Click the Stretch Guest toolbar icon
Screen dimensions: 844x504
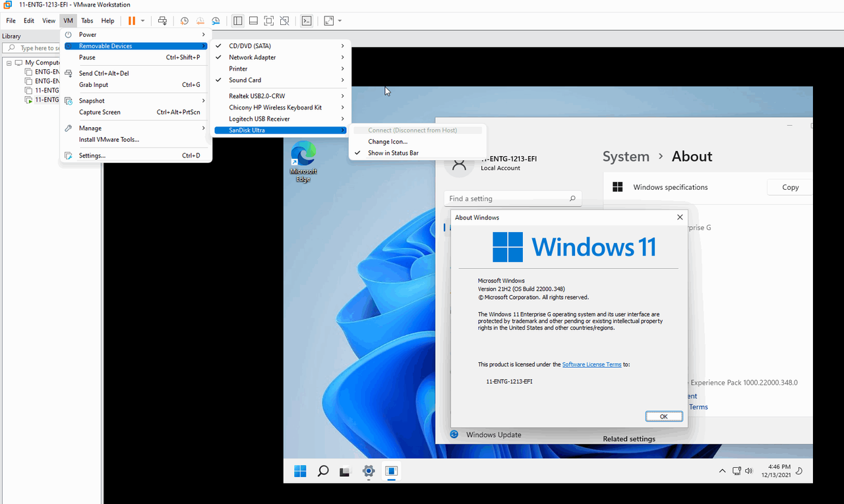329,20
